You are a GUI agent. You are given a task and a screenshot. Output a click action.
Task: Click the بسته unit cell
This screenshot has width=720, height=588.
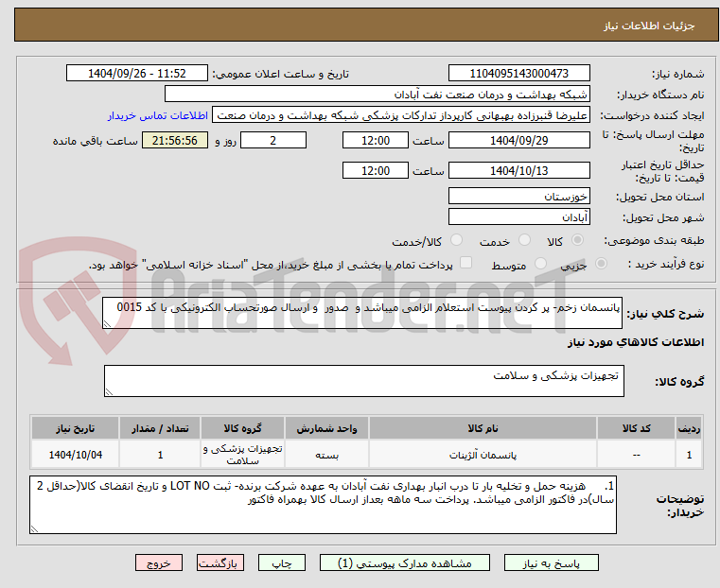(x=327, y=455)
